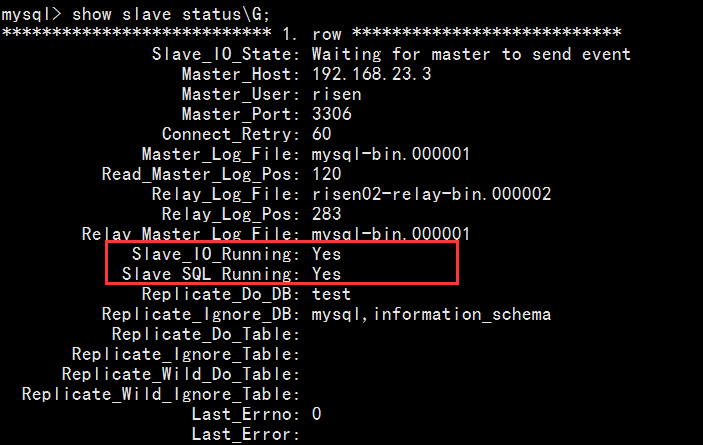This screenshot has height=445, width=703.
Task: Click the port value 3306
Action: 331,114
